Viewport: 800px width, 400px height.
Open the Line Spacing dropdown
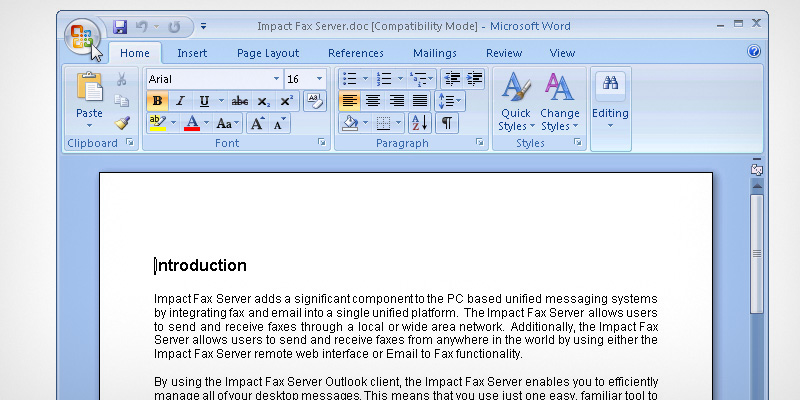pos(449,101)
